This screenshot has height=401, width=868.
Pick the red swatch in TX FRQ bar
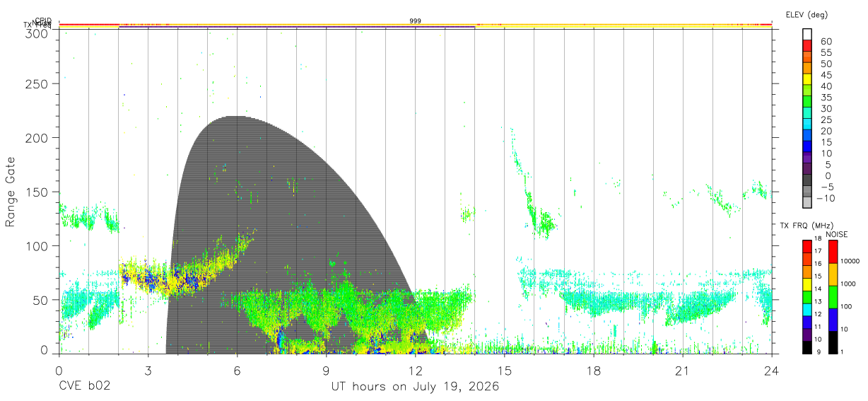[807, 247]
